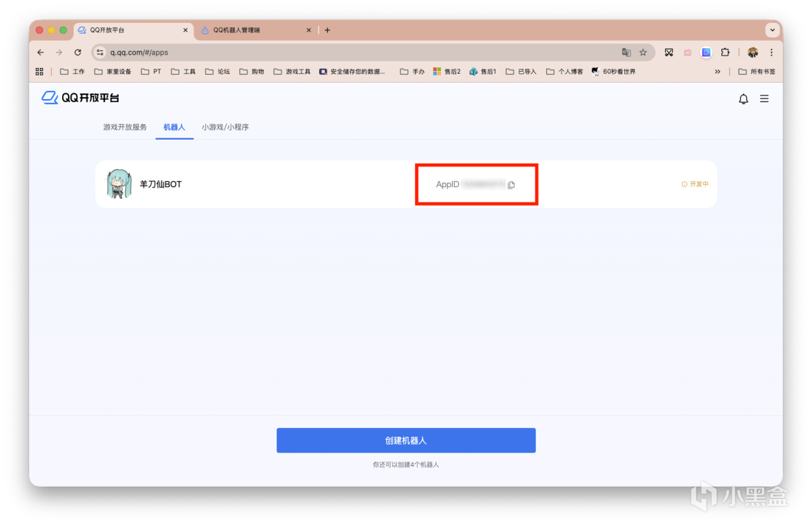This screenshot has width=812, height=525.
Task: Open the 售后1 bookmark
Action: (x=483, y=72)
